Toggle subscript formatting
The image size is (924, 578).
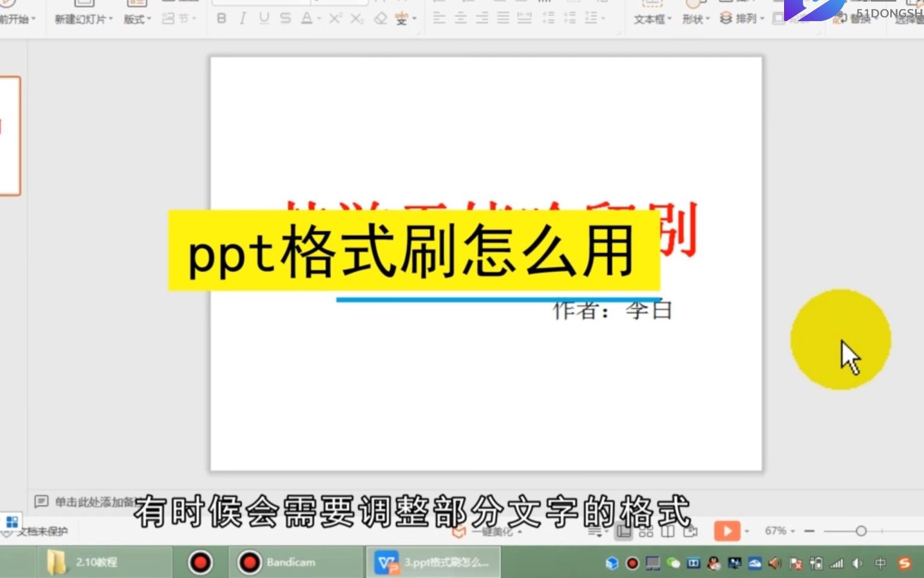coord(357,19)
